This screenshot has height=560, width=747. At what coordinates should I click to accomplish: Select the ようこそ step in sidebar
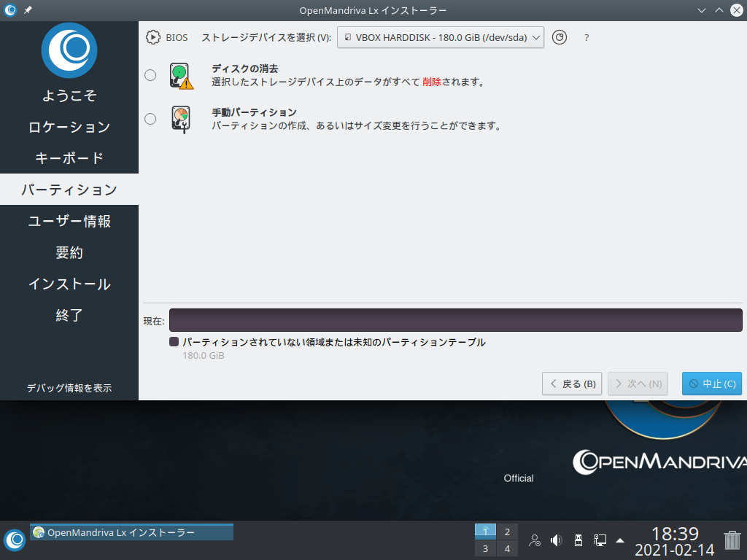click(x=69, y=96)
